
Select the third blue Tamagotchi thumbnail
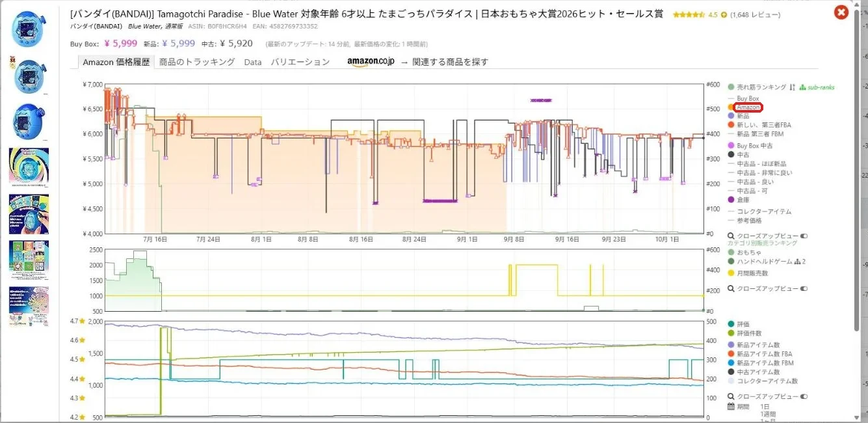pos(29,122)
